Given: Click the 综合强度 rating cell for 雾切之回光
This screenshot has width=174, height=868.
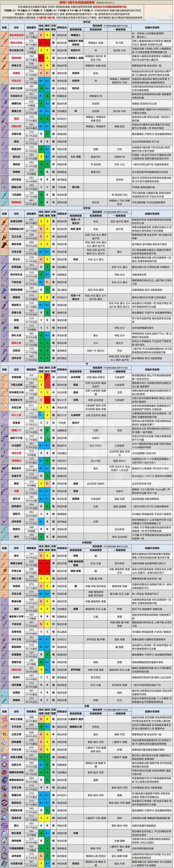Looking at the screenshot, I should pos(41,42).
